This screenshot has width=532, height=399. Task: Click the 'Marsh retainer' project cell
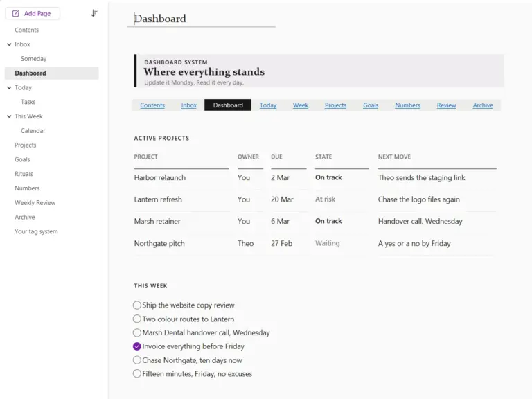pyautogui.click(x=157, y=221)
